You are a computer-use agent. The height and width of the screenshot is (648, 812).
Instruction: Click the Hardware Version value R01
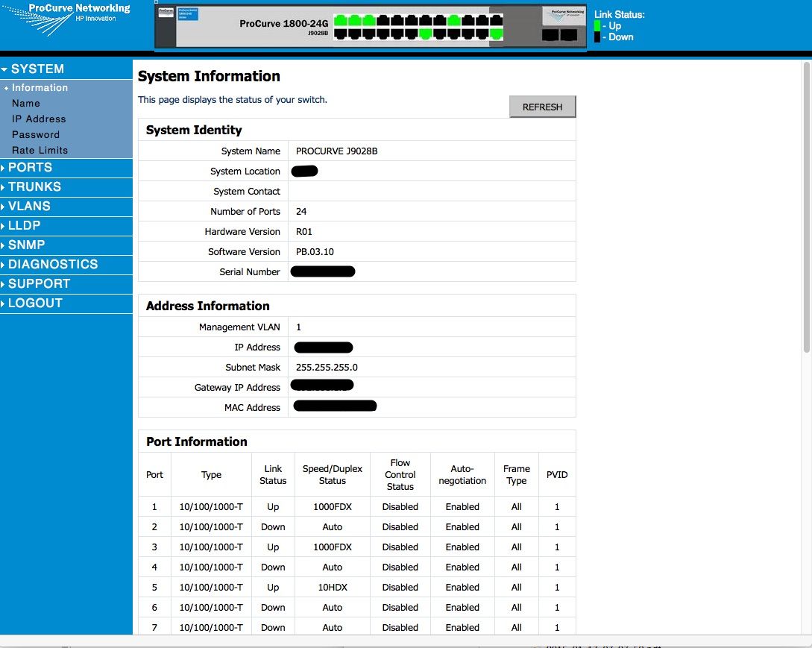[x=304, y=232]
